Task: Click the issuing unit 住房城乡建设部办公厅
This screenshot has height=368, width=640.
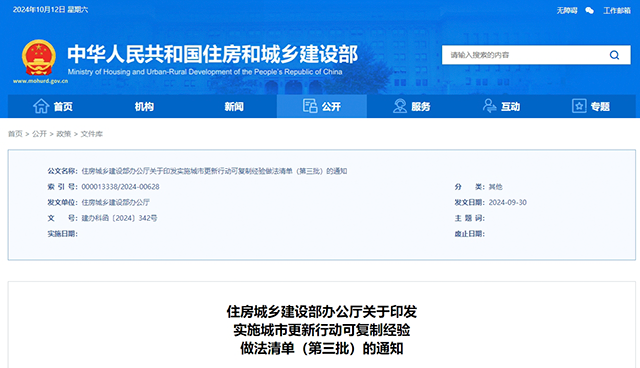Action: 116,202
